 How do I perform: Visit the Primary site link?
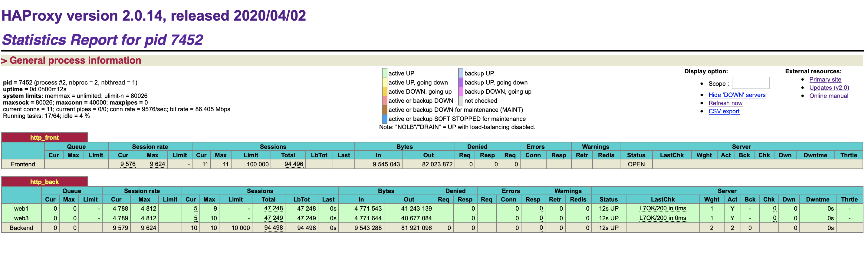click(825, 80)
